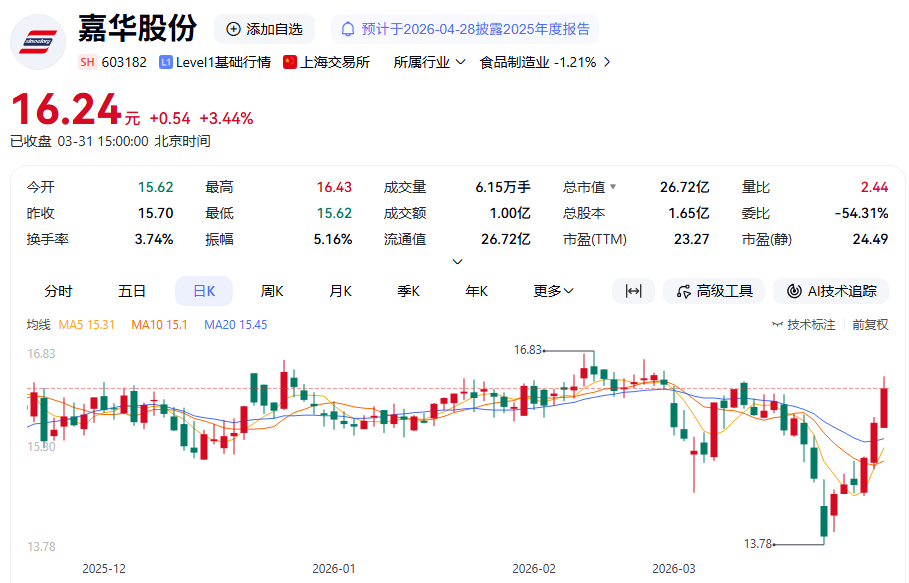The height and width of the screenshot is (583, 909).
Task: Click the plus icon in 添加自选
Action: pyautogui.click(x=234, y=29)
